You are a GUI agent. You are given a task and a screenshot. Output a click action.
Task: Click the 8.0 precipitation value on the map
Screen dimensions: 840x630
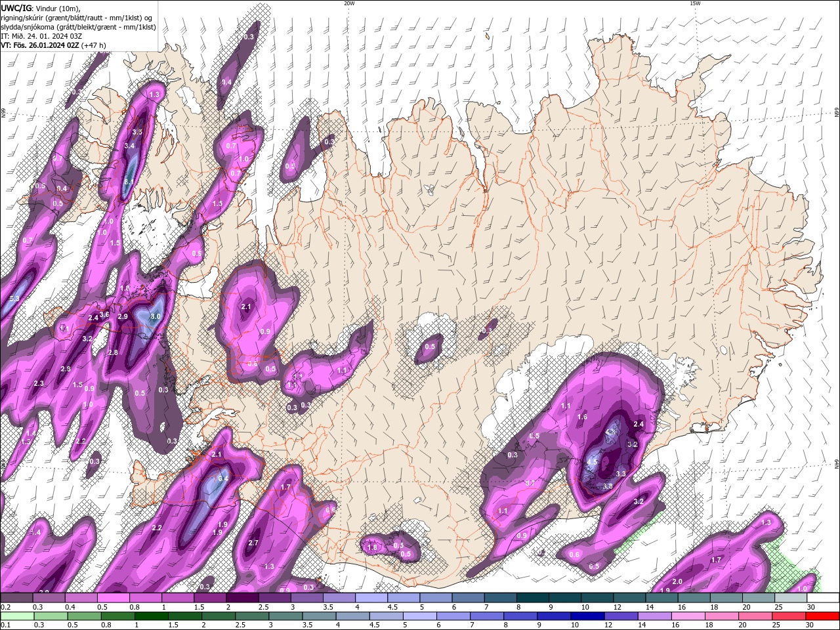[x=156, y=316]
